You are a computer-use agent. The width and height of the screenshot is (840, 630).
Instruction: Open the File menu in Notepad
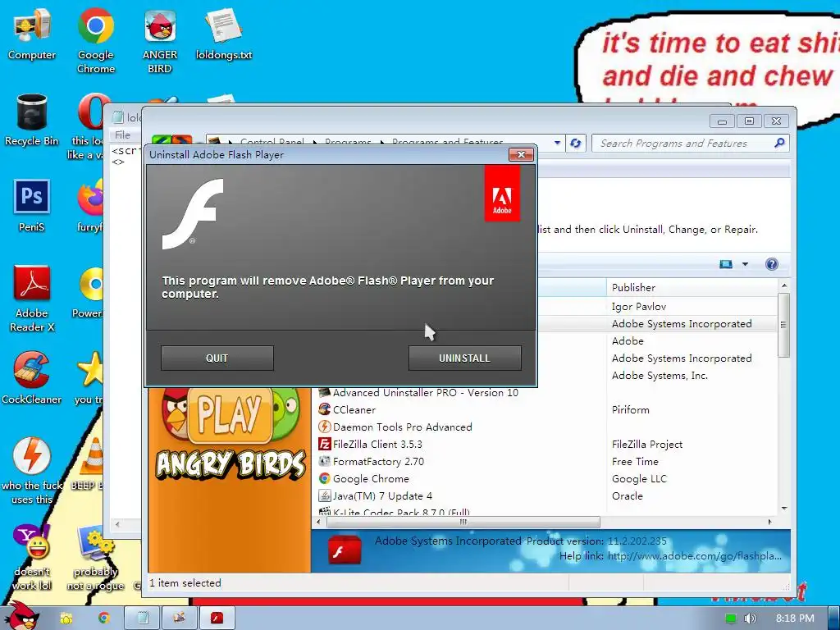coord(122,135)
